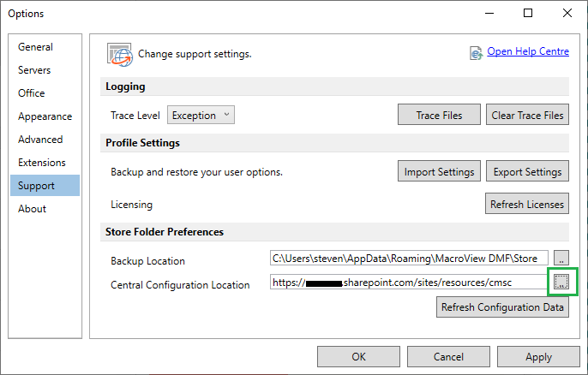Browse for Backup Location folder
This screenshot has width=588, height=375.
pyautogui.click(x=561, y=258)
